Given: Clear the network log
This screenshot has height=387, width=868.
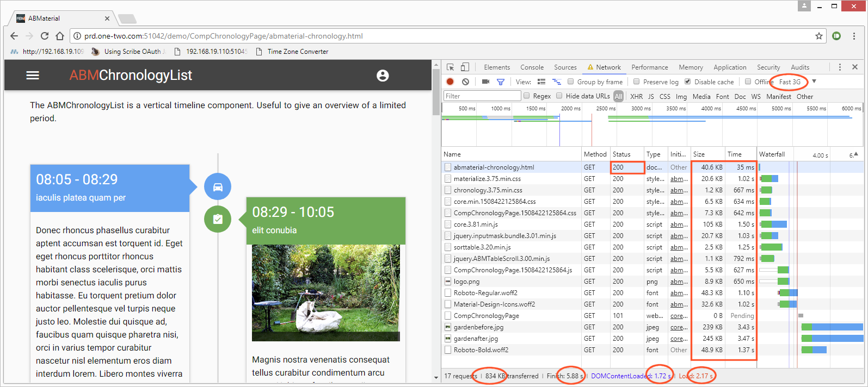Looking at the screenshot, I should (x=465, y=82).
